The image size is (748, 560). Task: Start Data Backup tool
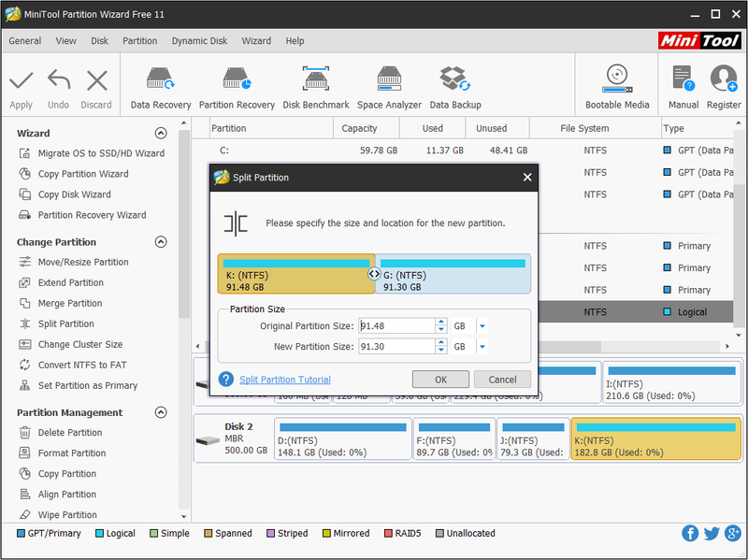pyautogui.click(x=455, y=88)
